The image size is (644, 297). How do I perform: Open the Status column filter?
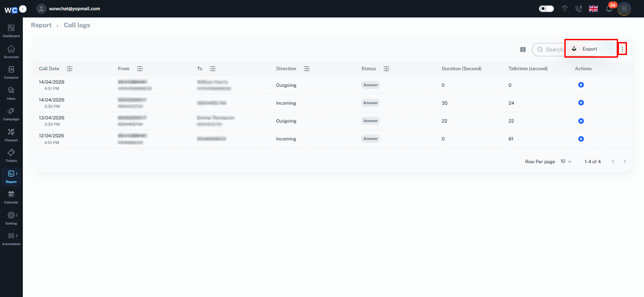coord(386,68)
